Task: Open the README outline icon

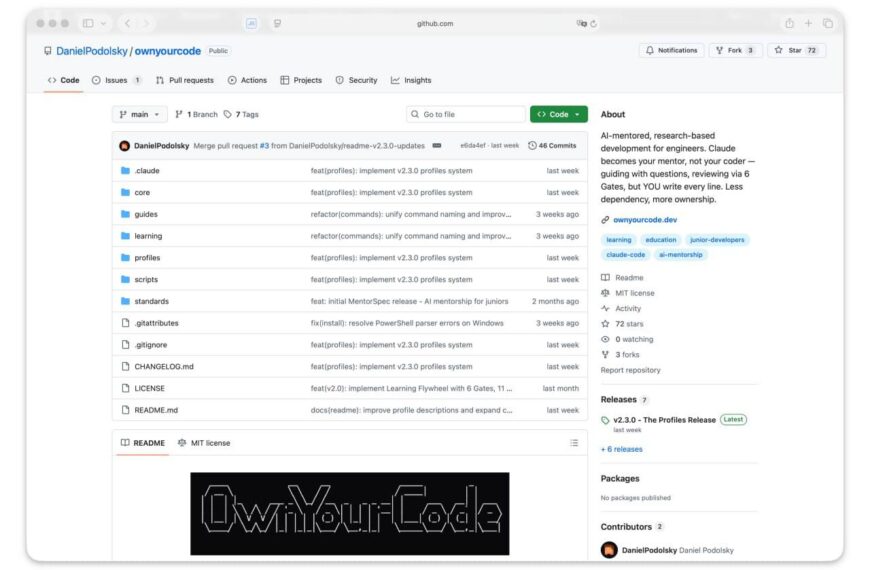Action: [574, 443]
